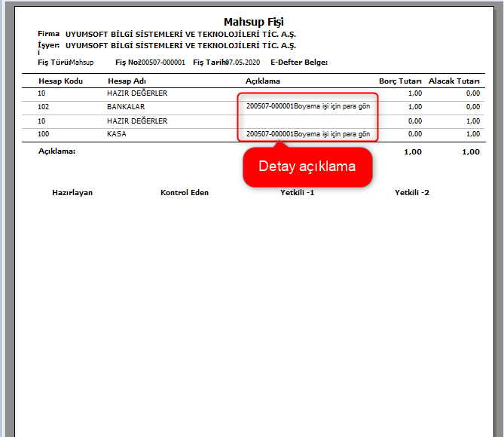The width and height of the screenshot is (504, 437).
Task: Click the Mahsup Fişi report title
Action: point(254,22)
